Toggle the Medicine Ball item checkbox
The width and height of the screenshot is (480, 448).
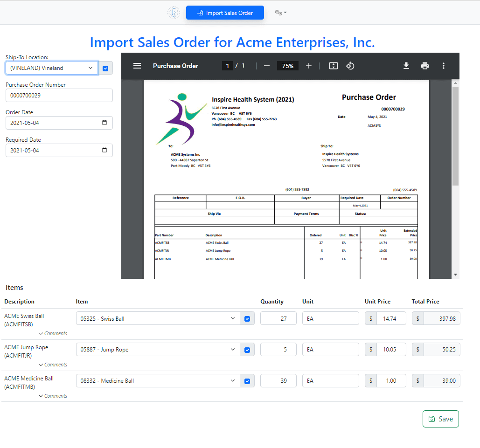(247, 381)
